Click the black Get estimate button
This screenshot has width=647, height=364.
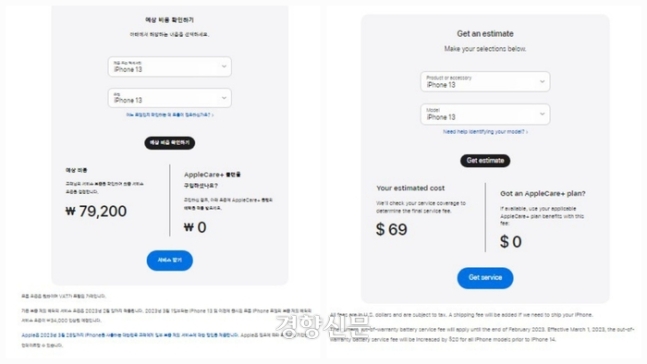click(x=485, y=161)
